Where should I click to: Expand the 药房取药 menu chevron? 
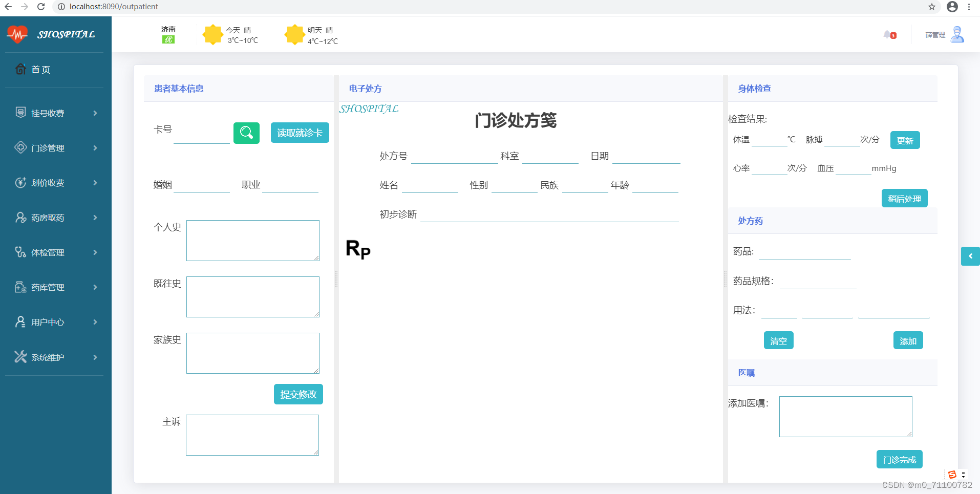[x=95, y=218]
